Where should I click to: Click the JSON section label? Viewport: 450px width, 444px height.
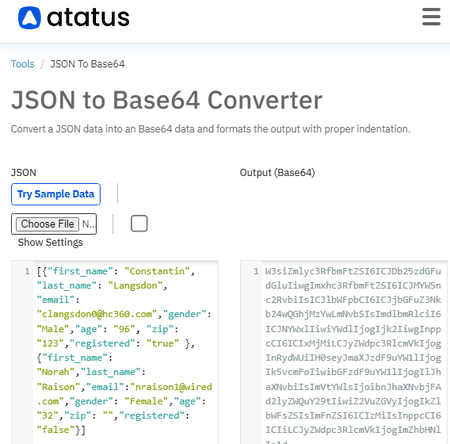pyautogui.click(x=23, y=173)
